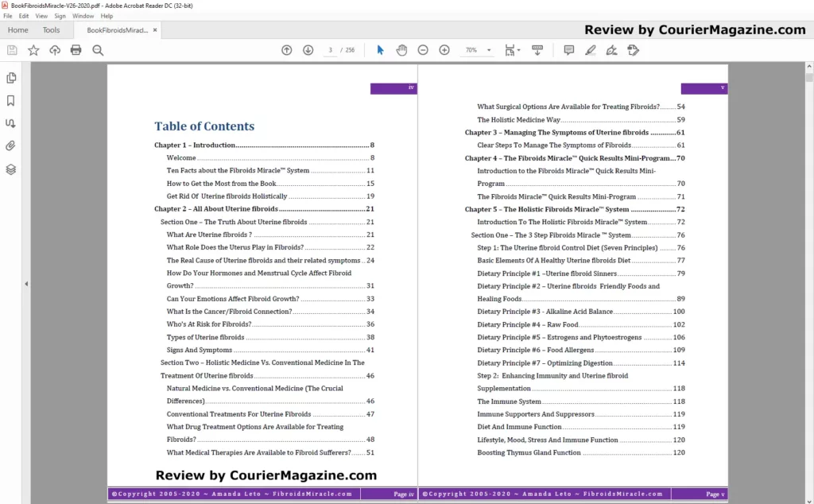This screenshot has height=504, width=814.
Task: Click 'Chapter 4 – The Fibroids Miracle' entry
Action: click(x=575, y=158)
